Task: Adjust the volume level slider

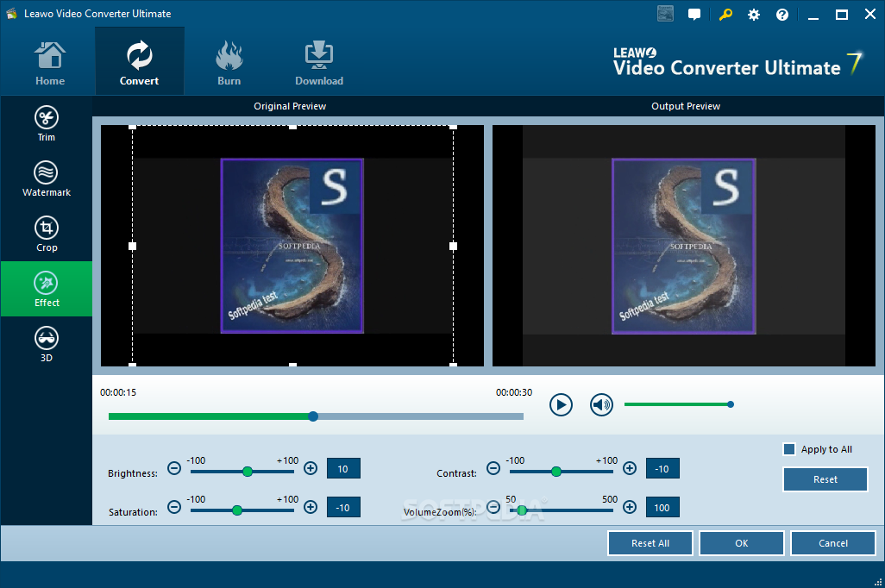Action: [679, 404]
